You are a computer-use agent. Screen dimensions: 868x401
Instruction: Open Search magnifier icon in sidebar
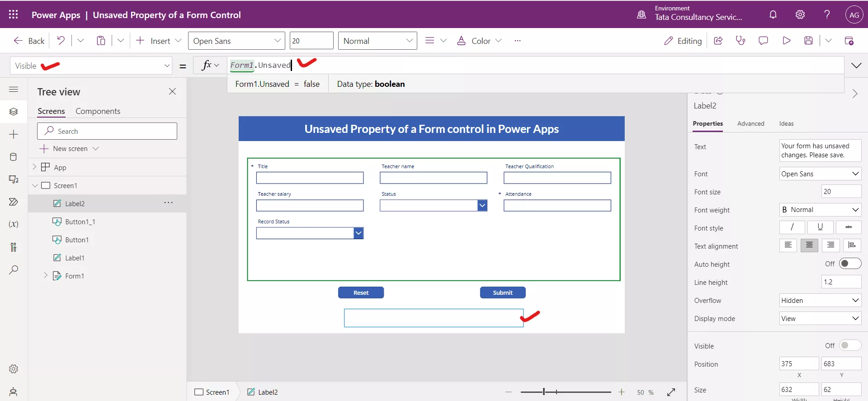[14, 270]
